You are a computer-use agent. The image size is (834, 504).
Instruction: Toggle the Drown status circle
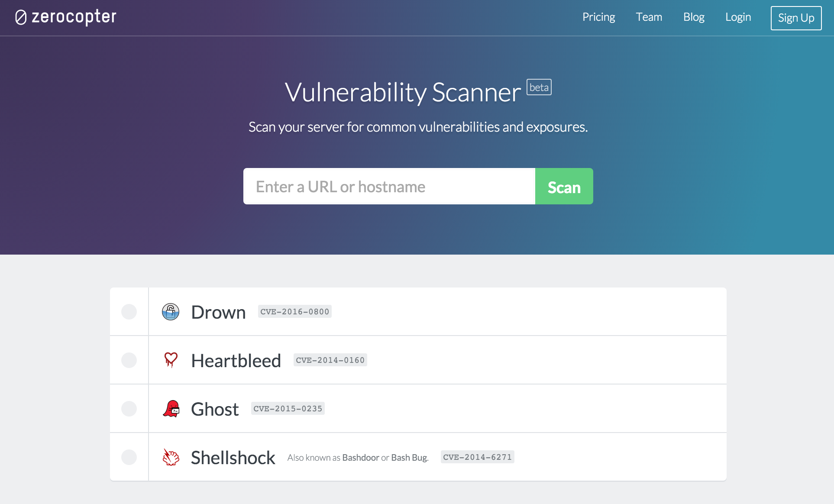[x=129, y=312]
